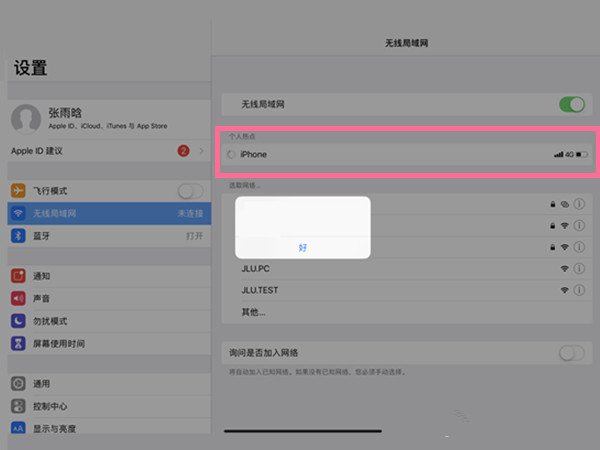Open the Control Center (控制中心) icon

pos(18,406)
